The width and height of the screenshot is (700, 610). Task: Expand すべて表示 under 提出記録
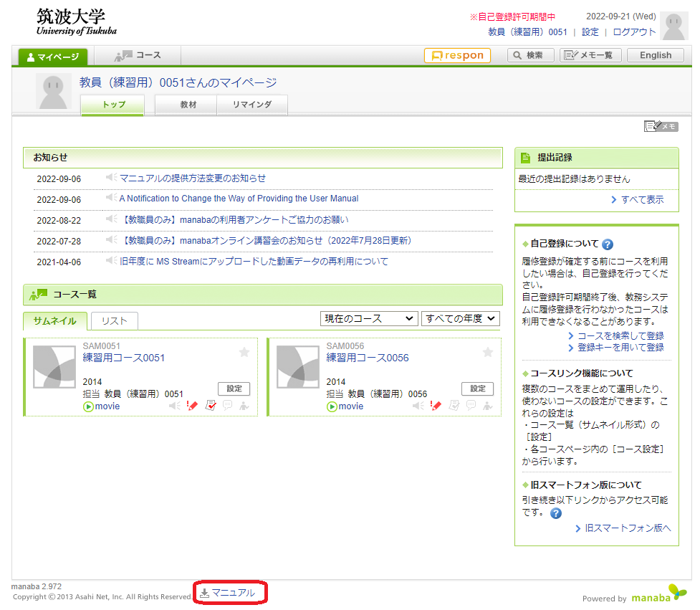638,199
